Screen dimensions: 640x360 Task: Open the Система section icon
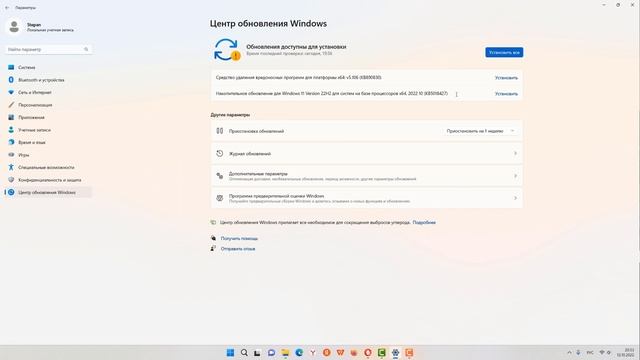(x=11, y=67)
